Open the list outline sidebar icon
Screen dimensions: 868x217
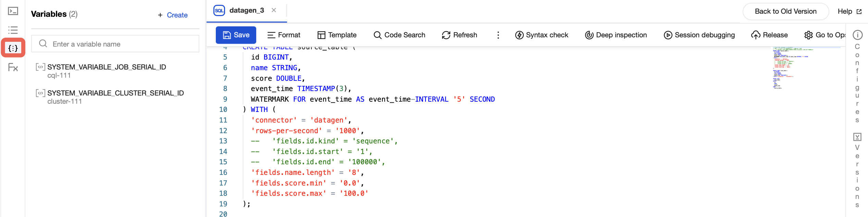(x=13, y=30)
